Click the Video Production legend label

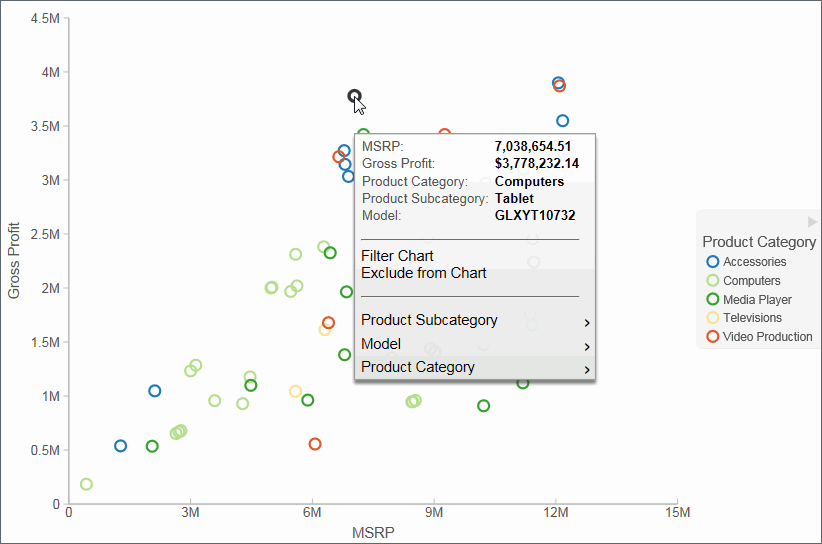(x=767, y=337)
